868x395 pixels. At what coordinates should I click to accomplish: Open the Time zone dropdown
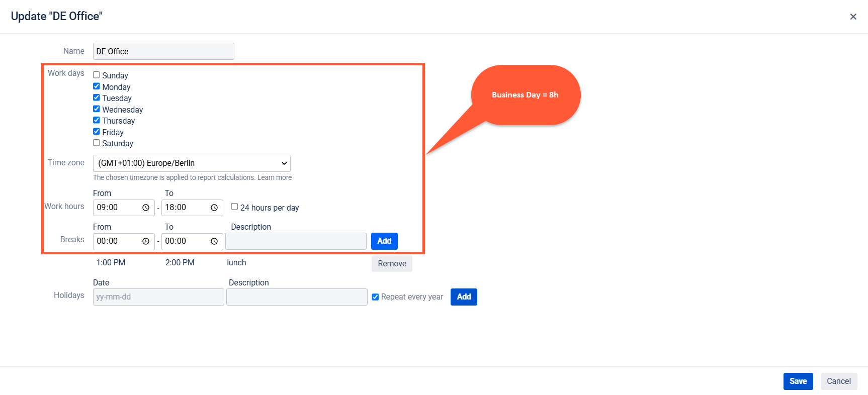tap(192, 163)
